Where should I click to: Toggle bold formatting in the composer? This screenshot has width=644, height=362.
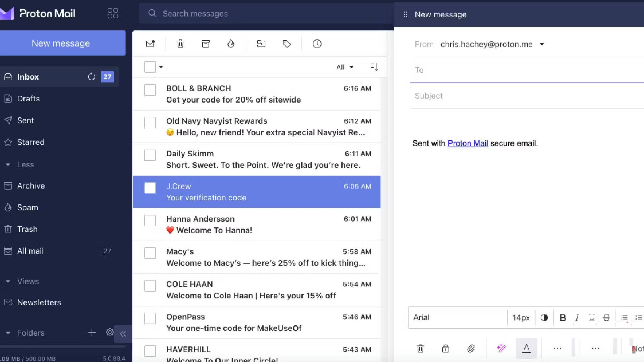click(562, 318)
